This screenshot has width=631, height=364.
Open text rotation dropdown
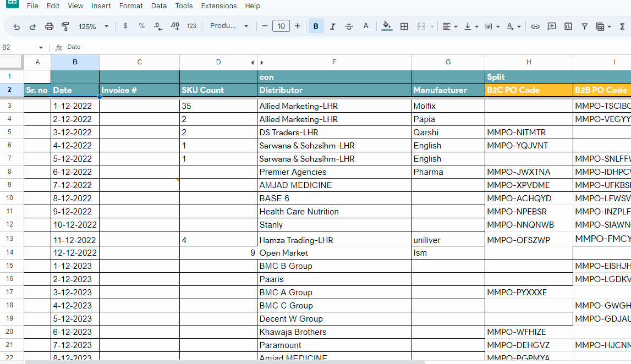[513, 26]
